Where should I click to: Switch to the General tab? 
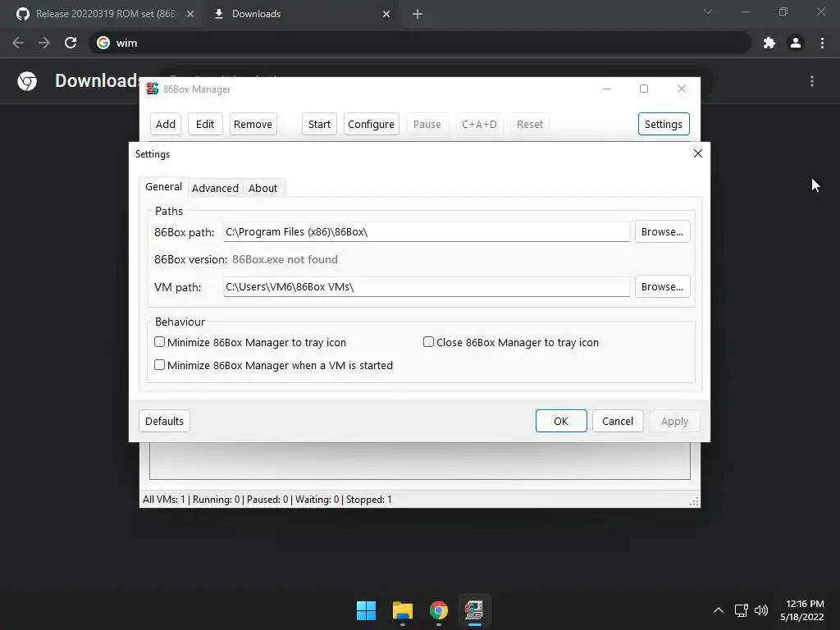click(x=163, y=186)
